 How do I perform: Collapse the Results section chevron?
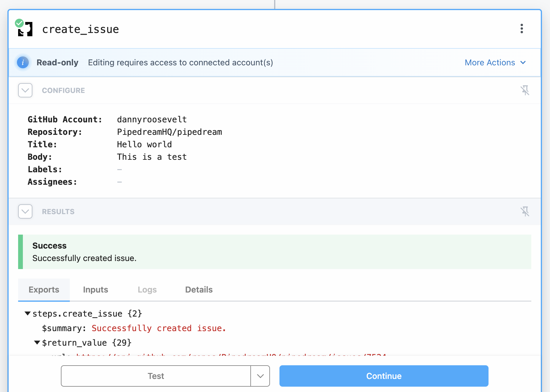pos(25,211)
